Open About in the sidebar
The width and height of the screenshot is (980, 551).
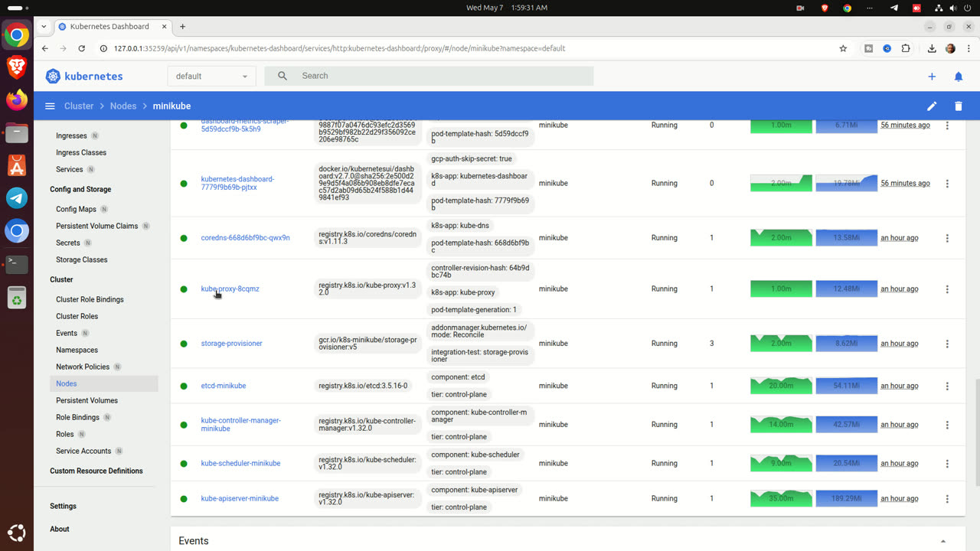pos(59,529)
